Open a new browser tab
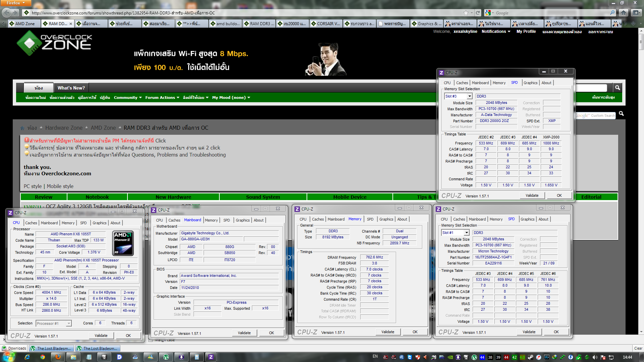This screenshot has width=644, height=362. point(633,24)
